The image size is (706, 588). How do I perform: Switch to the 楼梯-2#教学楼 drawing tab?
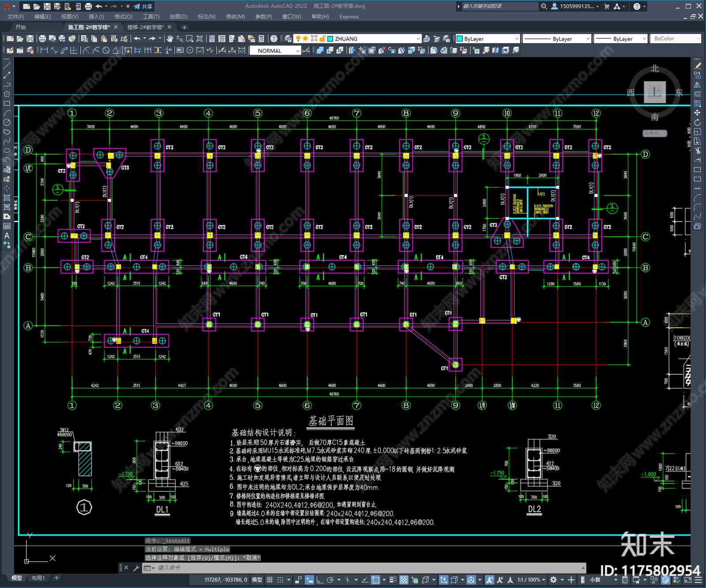click(146, 27)
